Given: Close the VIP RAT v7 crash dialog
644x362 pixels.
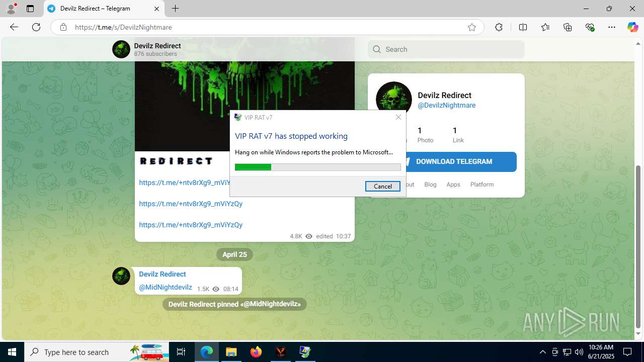Looking at the screenshot, I should (x=398, y=117).
